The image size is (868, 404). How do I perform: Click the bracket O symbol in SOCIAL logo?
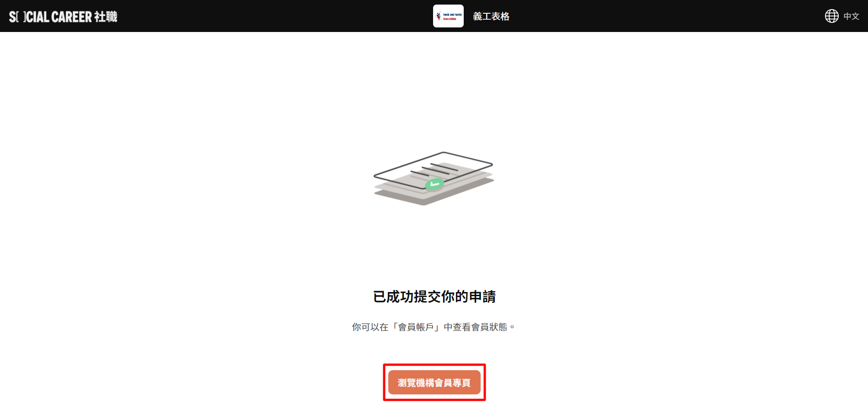[x=21, y=17]
